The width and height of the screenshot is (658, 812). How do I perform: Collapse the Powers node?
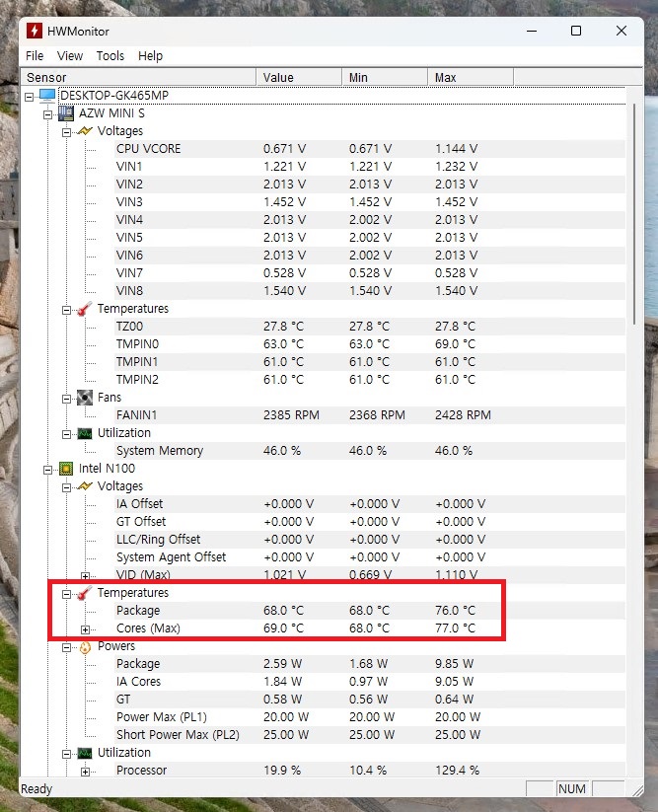point(67,648)
